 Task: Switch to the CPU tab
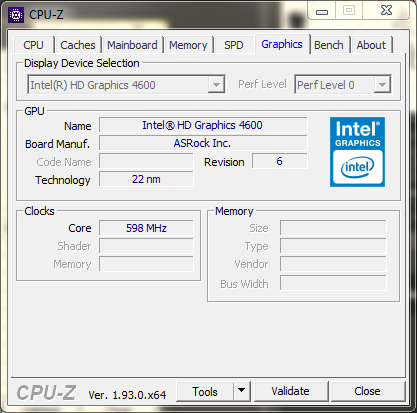(x=33, y=45)
